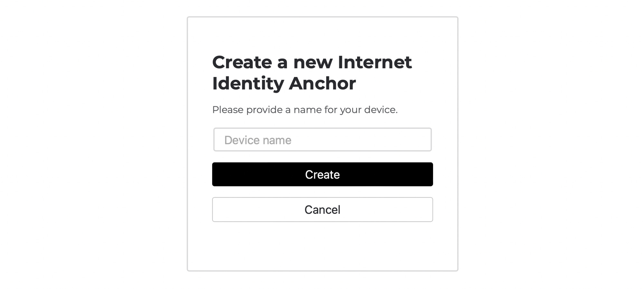
Task: Click the black Create button
Action: (322, 174)
